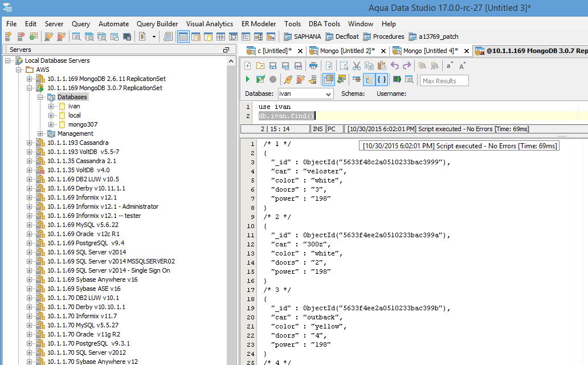
Task: Open the File menu
Action: point(11,23)
